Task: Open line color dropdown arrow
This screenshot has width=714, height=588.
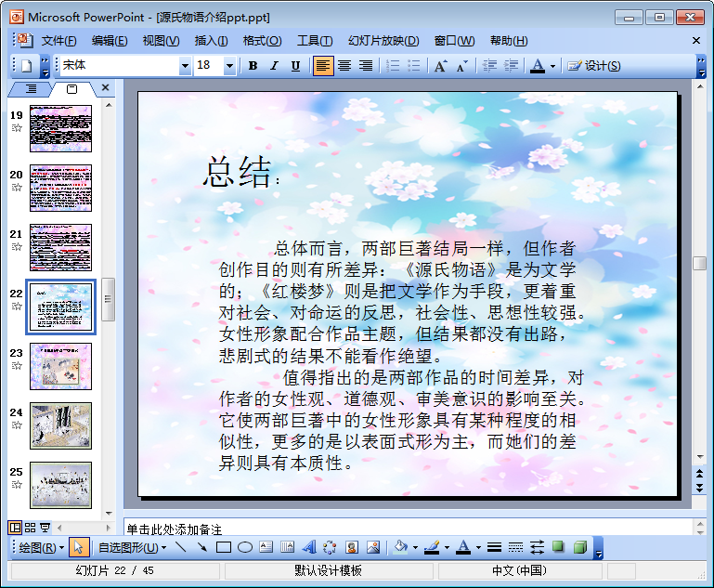Action: click(x=447, y=547)
